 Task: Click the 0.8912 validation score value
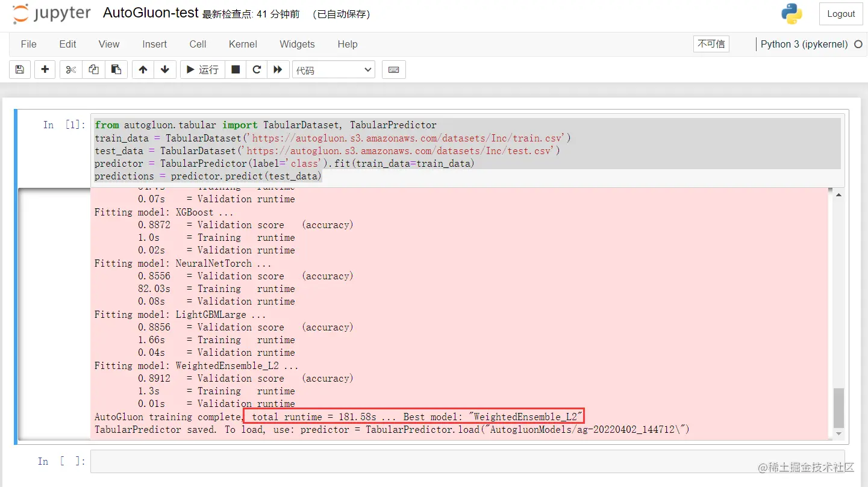pos(154,378)
